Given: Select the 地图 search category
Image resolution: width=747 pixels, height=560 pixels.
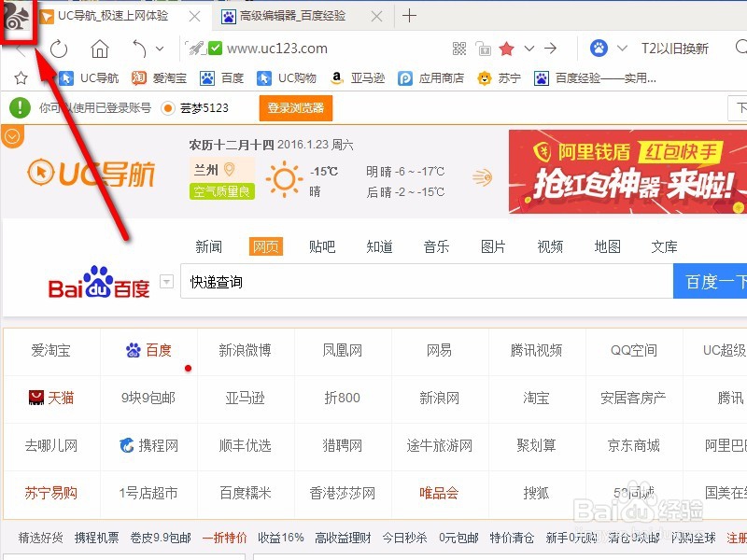Looking at the screenshot, I should point(608,246).
